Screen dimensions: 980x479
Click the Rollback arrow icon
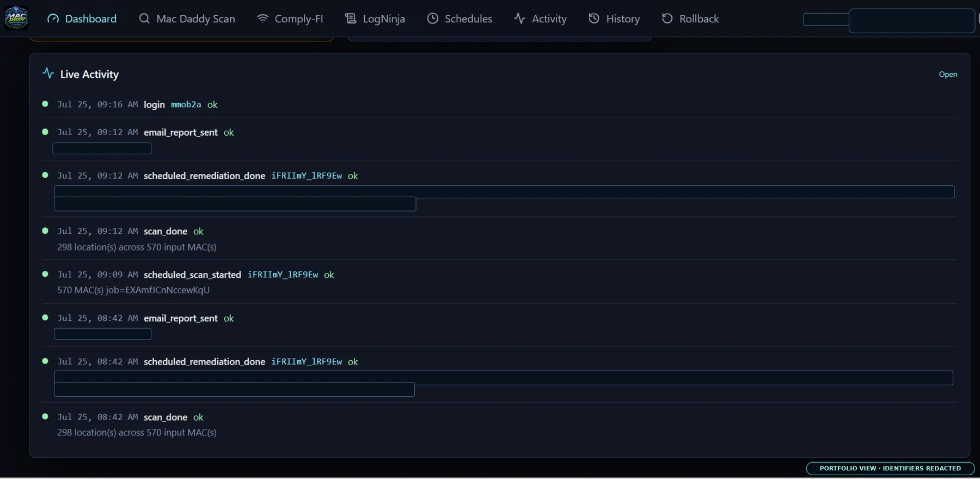(x=667, y=19)
